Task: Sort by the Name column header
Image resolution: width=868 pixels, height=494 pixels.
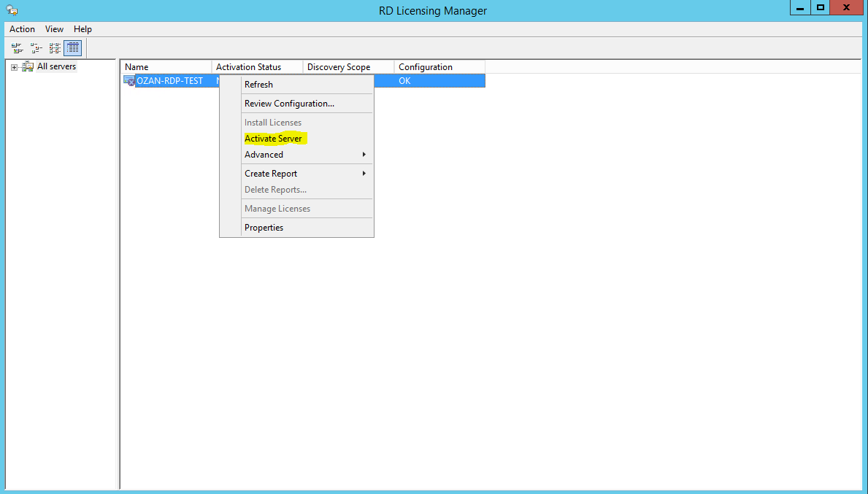Action: [x=166, y=67]
